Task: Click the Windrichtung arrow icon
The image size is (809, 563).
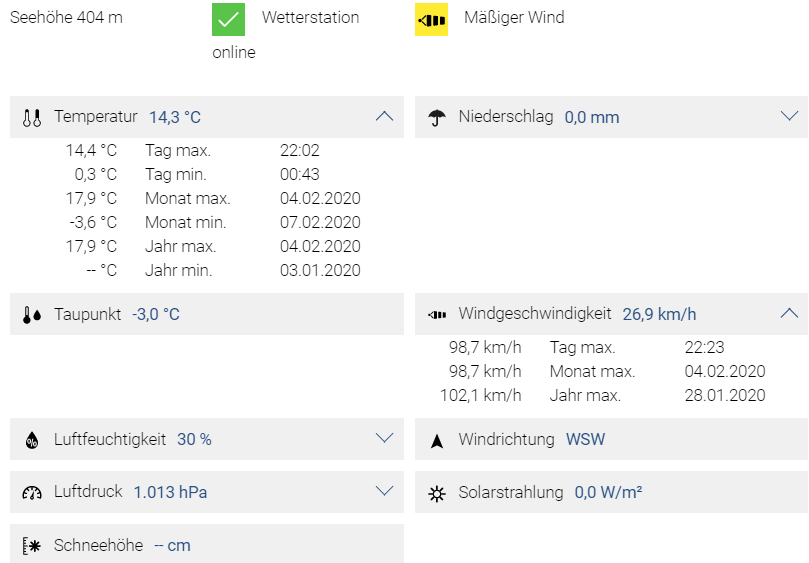Action: point(436,441)
